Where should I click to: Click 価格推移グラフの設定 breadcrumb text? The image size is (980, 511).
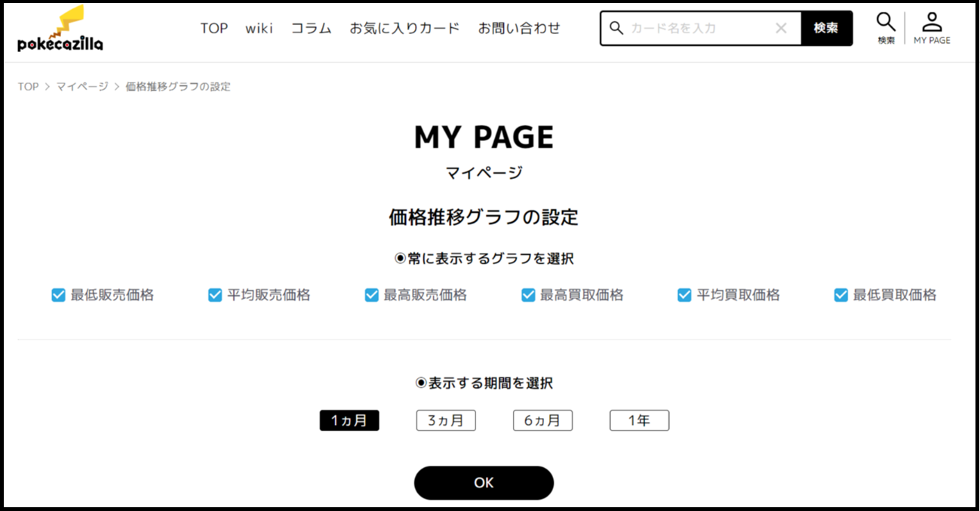(178, 87)
